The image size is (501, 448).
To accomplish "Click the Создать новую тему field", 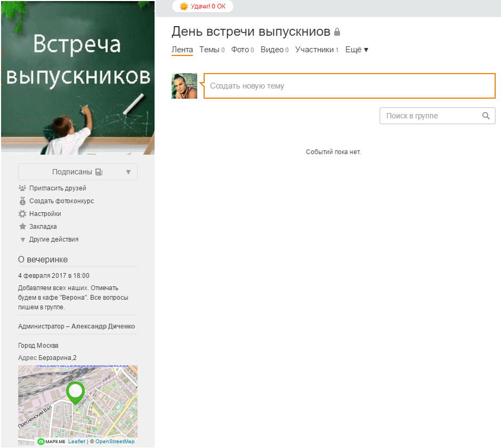I will 349,86.
